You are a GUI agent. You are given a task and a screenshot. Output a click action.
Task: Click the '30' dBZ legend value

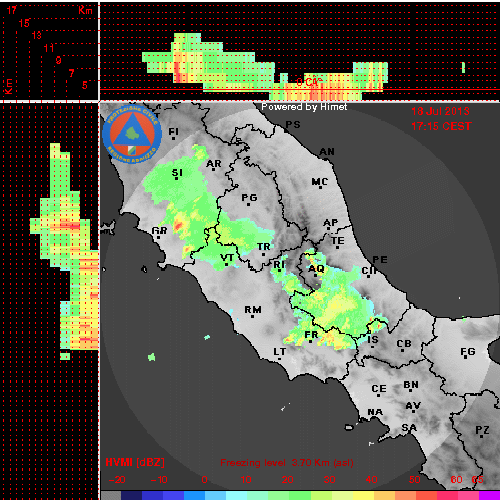click(x=330, y=480)
